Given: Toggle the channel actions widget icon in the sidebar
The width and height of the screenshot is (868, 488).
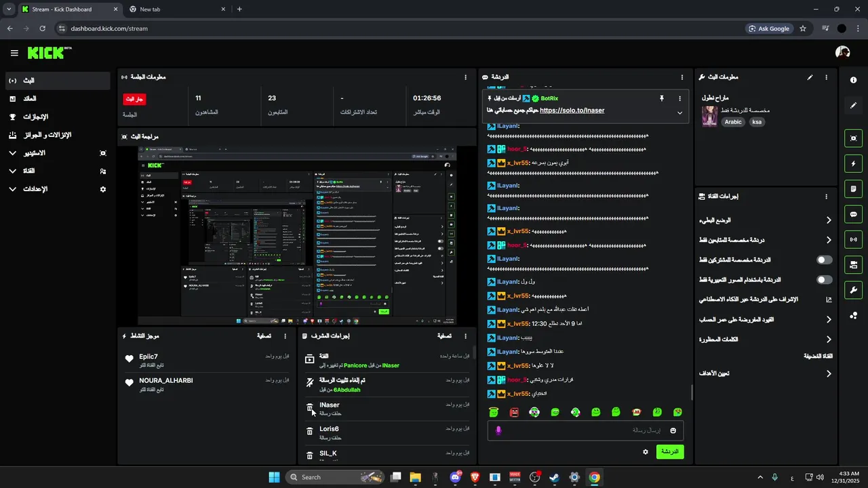Looking at the screenshot, I should pos(853,264).
